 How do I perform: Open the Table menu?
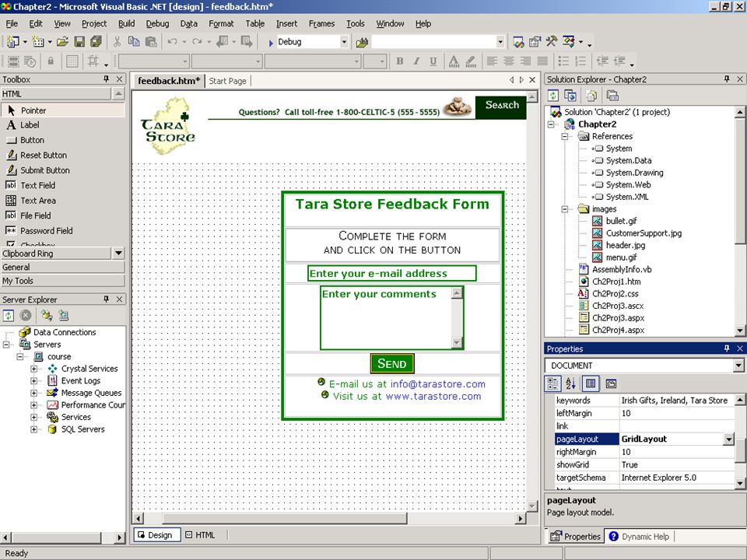coord(255,23)
